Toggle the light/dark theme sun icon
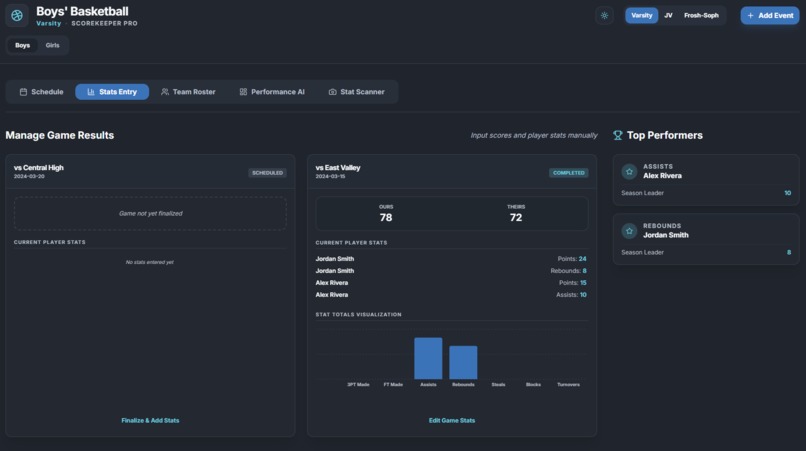This screenshot has height=451, width=806. (x=604, y=15)
